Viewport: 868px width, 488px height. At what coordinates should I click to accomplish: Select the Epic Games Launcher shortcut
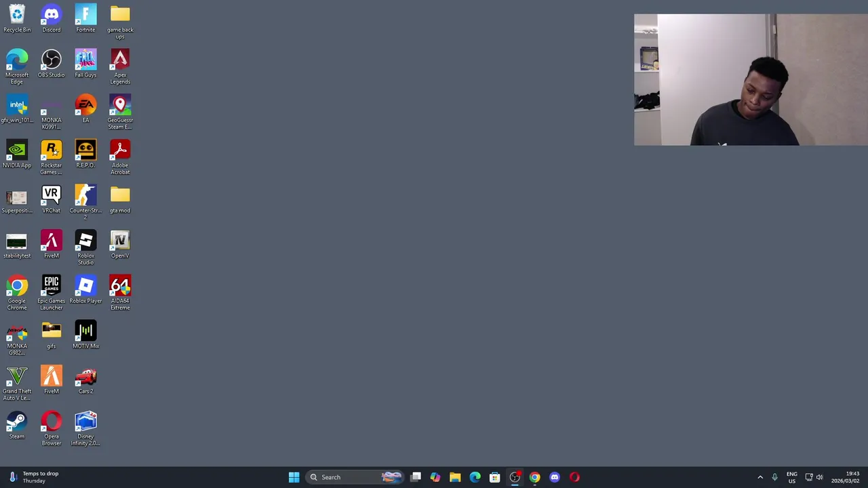click(x=52, y=293)
